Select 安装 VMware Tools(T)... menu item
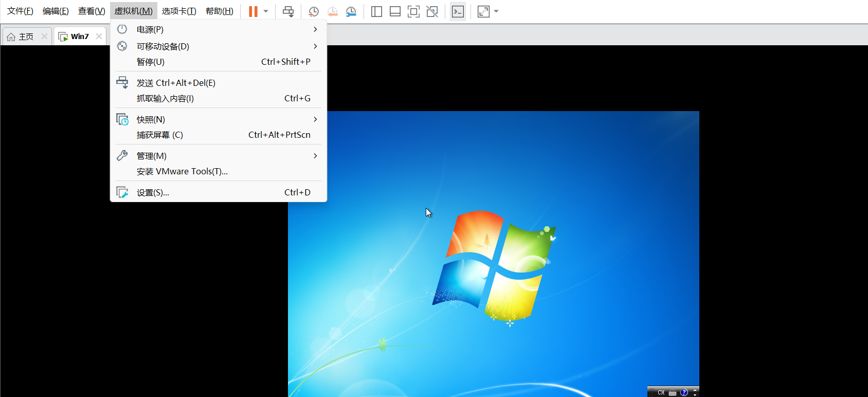The width and height of the screenshot is (868, 397). (219, 171)
